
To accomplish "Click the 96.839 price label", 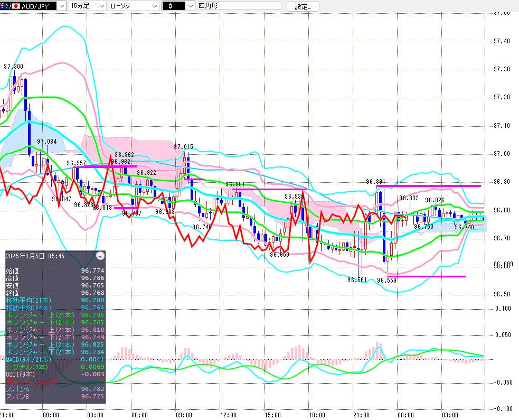I will pos(294,197).
